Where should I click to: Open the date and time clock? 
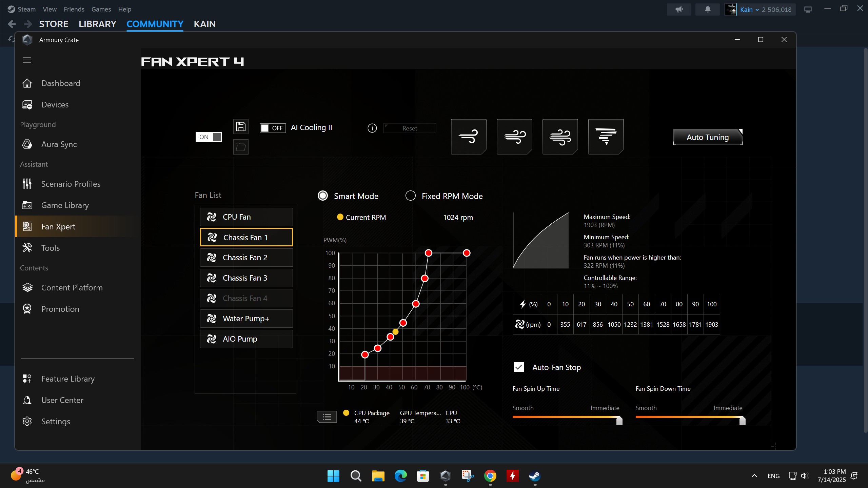point(831,476)
